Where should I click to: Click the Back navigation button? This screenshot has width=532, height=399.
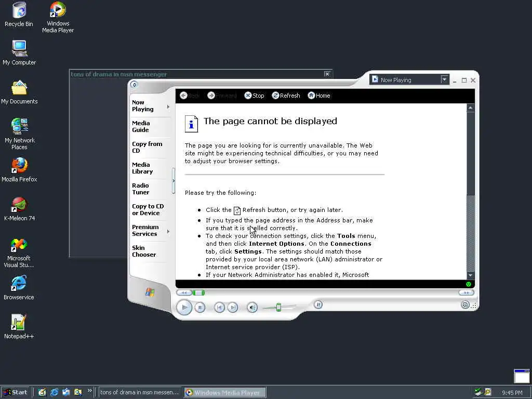coord(190,96)
